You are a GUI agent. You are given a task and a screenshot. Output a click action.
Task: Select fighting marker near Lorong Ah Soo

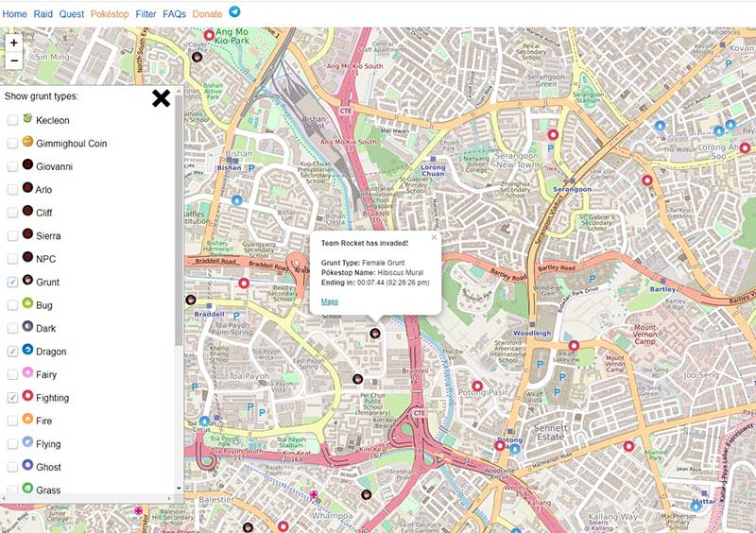tap(745, 147)
